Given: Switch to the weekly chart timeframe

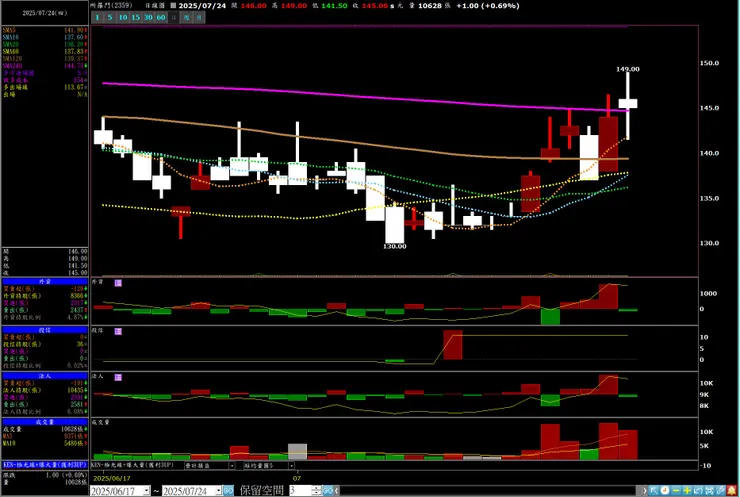Looking at the screenshot, I should point(186,17).
